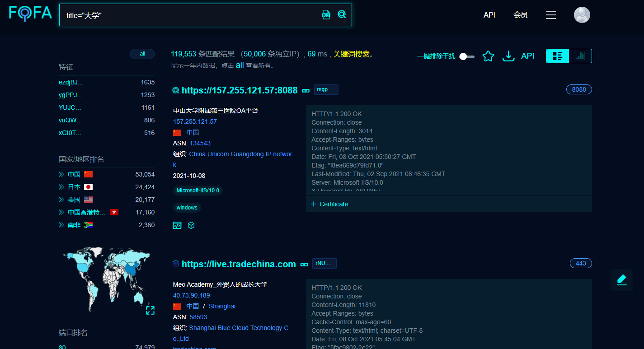The width and height of the screenshot is (644, 349).
Task: Select the ygPPJ... feature row
Action: [107, 95]
